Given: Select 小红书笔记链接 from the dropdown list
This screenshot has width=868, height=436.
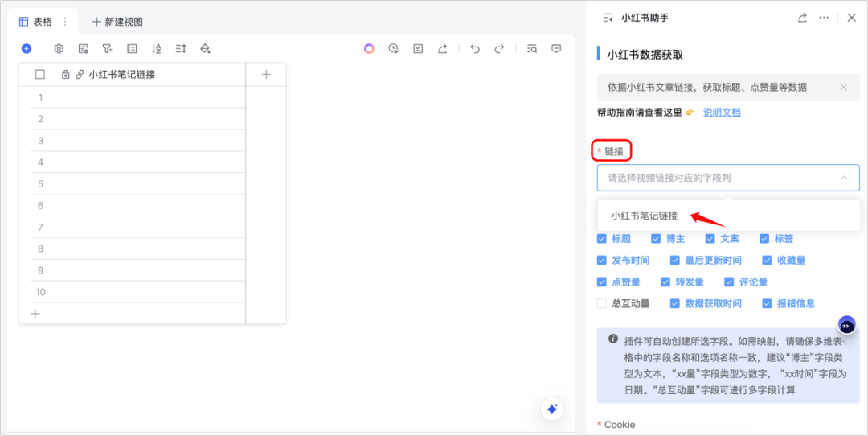Looking at the screenshot, I should pos(728,216).
